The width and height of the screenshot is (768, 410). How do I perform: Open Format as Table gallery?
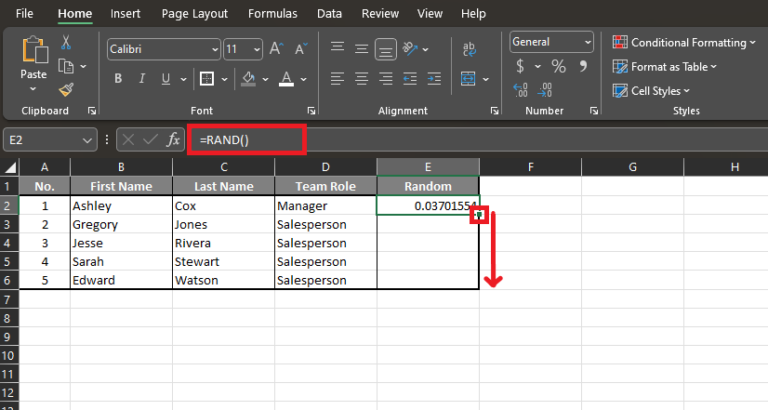(665, 67)
